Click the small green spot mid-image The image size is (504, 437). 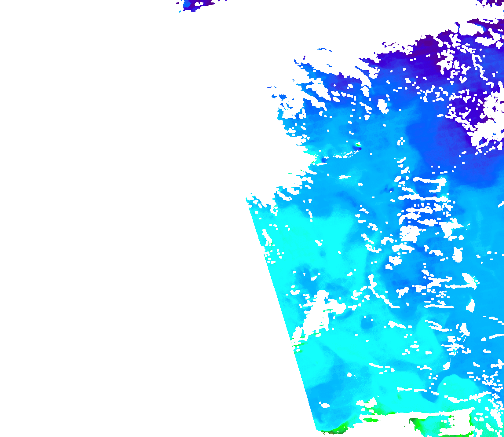tap(357, 144)
